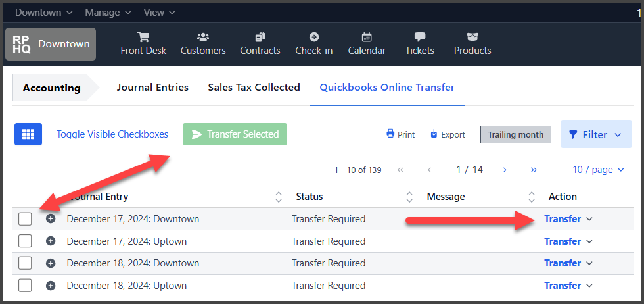Check the December 17 Downtown checkbox
Viewport: 644px width, 304px height.
25,219
